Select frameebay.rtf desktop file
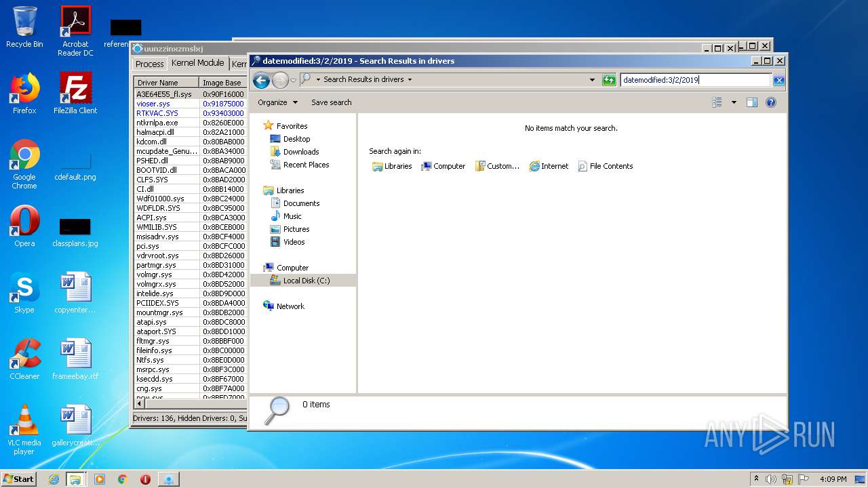This screenshot has height=488, width=868. point(75,359)
